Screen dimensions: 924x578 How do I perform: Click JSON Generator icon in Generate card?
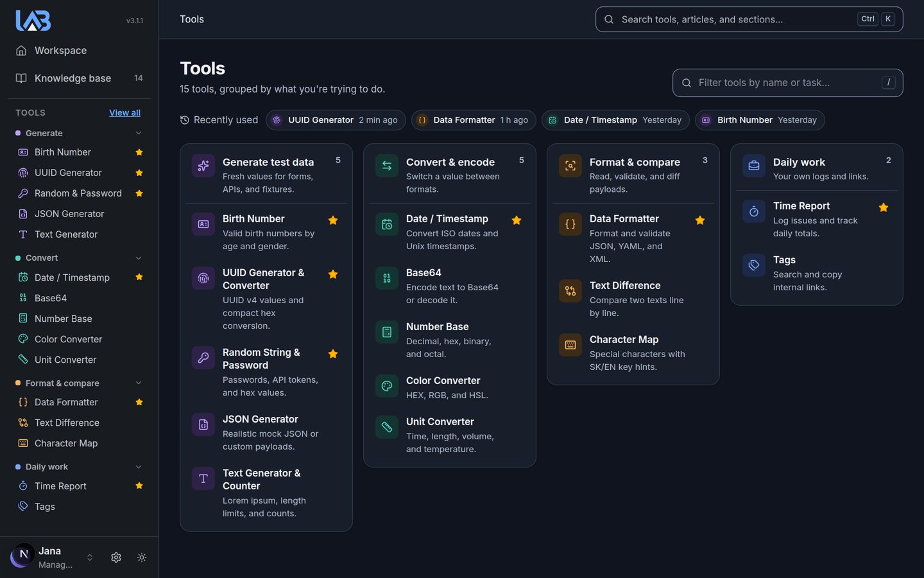[x=203, y=425]
